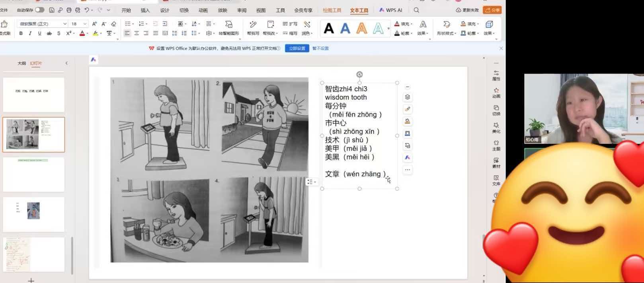Click the add new slide plus button
The height and width of the screenshot is (283, 644).
pyautogui.click(x=31, y=281)
